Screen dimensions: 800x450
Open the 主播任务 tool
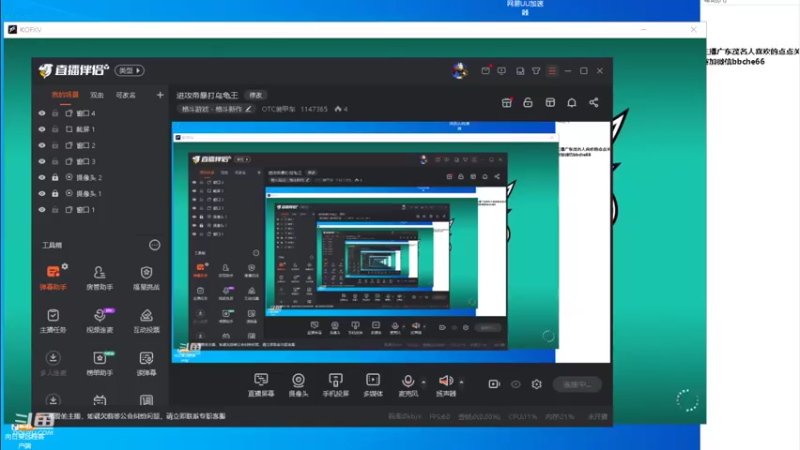[x=53, y=320]
